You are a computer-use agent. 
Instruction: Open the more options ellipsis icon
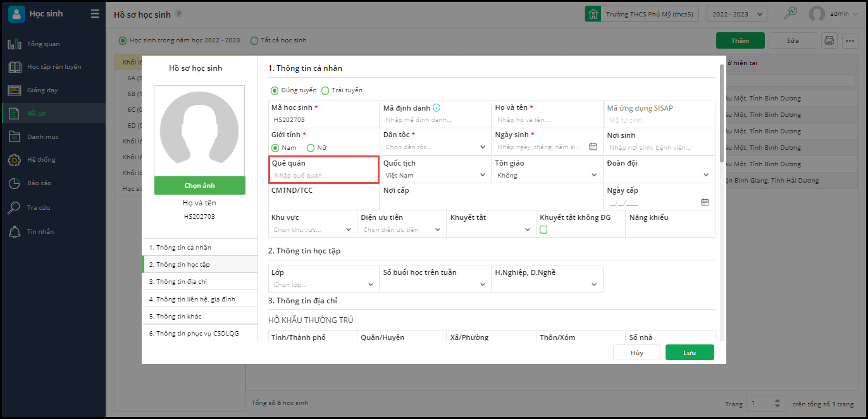pyautogui.click(x=849, y=40)
